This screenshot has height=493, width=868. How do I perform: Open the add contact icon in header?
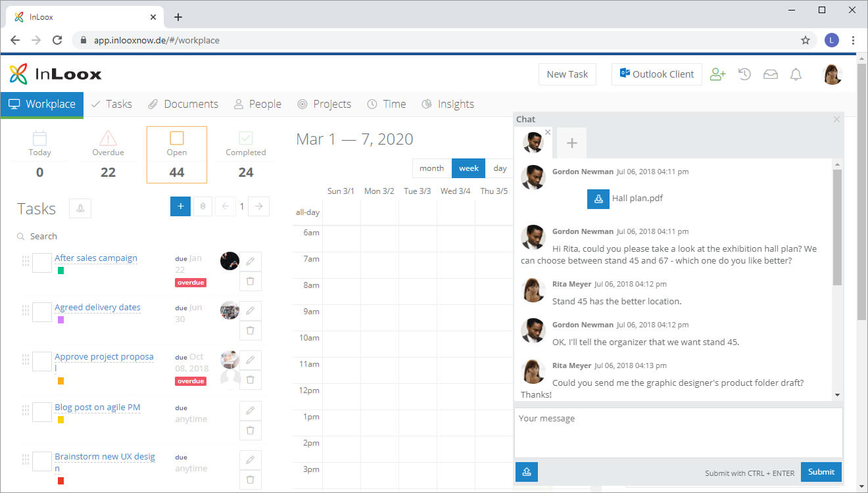(717, 74)
